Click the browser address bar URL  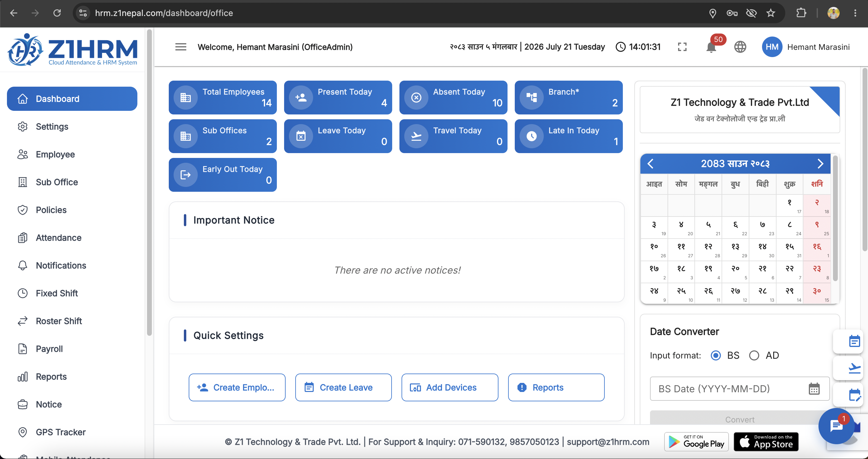tap(164, 13)
